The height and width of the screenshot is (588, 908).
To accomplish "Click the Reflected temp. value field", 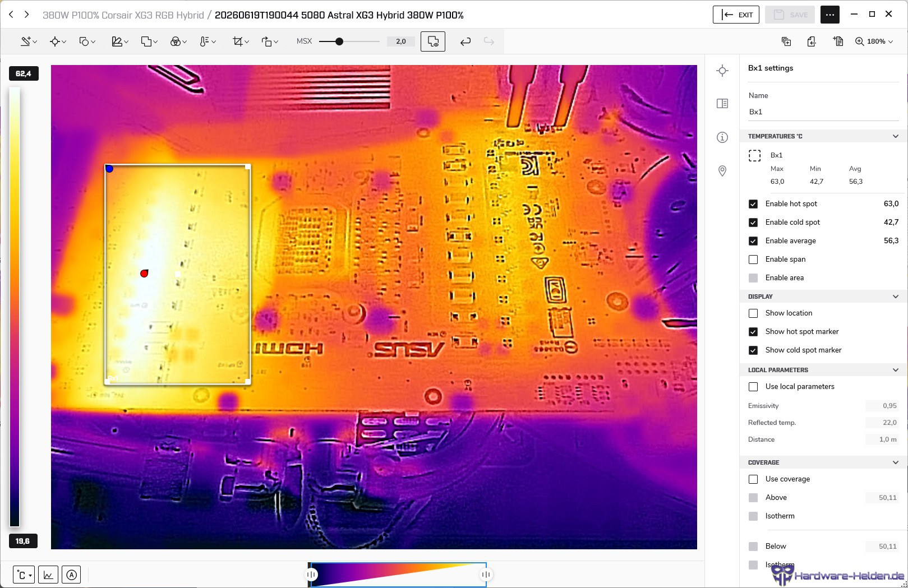I will click(x=882, y=423).
